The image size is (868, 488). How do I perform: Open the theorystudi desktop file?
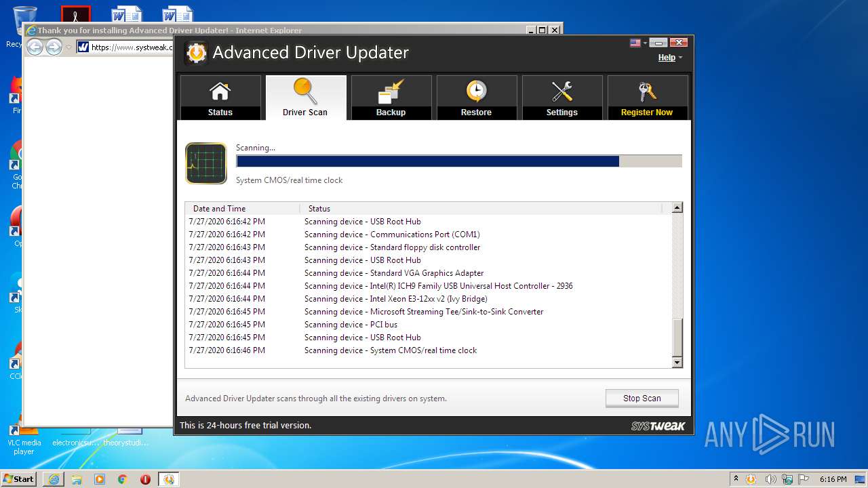point(127,438)
